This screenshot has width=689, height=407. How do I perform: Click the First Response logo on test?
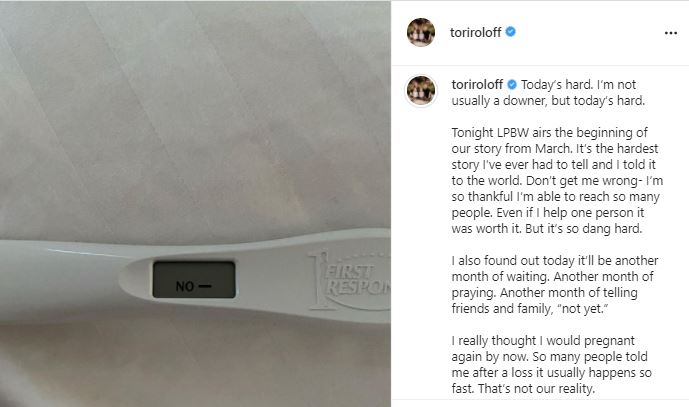[x=349, y=281]
